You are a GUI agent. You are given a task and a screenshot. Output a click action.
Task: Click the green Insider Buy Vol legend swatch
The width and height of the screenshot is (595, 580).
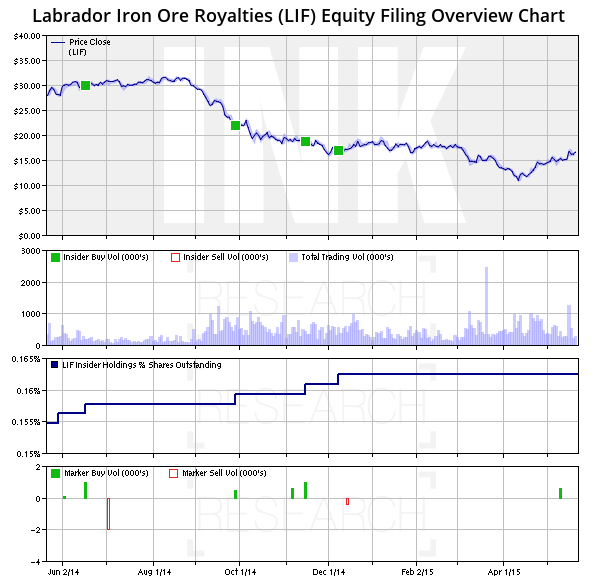pyautogui.click(x=55, y=257)
